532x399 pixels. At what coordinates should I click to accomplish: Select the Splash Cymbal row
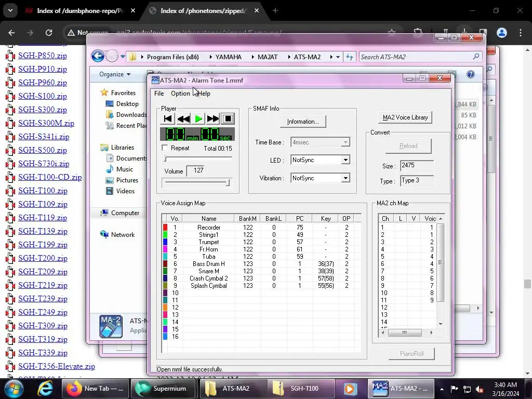coord(261,286)
